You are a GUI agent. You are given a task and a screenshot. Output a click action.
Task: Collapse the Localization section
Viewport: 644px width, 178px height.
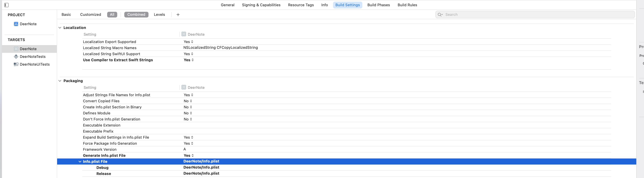click(x=60, y=28)
